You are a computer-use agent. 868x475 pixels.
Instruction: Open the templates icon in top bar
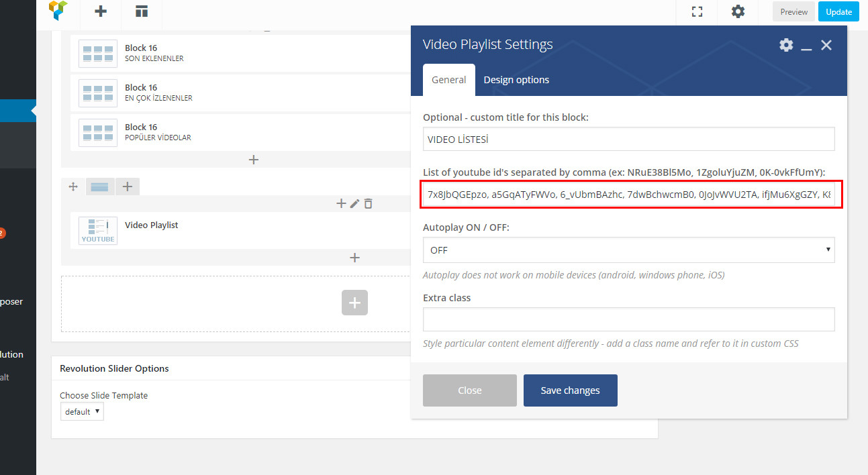[141, 11]
